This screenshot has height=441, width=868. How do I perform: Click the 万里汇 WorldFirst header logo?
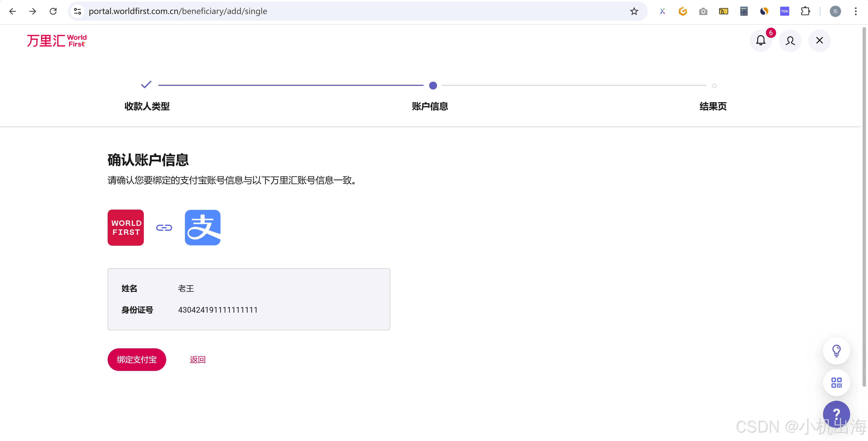click(57, 40)
